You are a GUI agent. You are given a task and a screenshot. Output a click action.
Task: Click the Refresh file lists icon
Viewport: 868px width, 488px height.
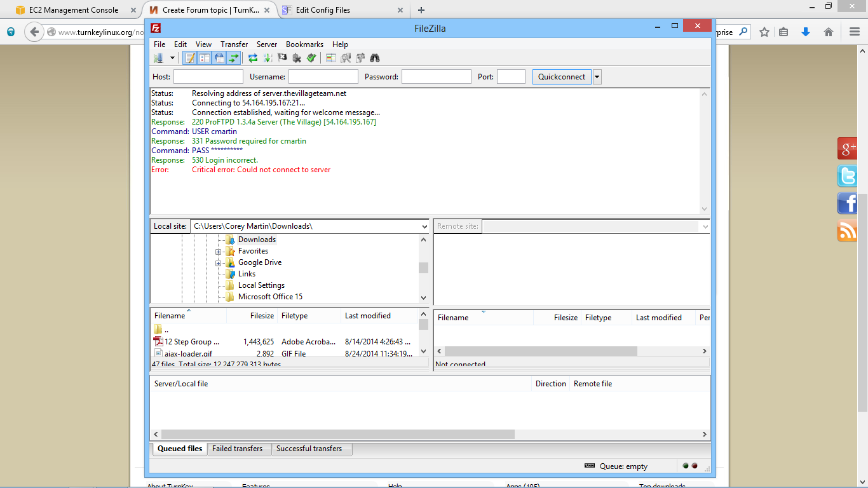(253, 58)
